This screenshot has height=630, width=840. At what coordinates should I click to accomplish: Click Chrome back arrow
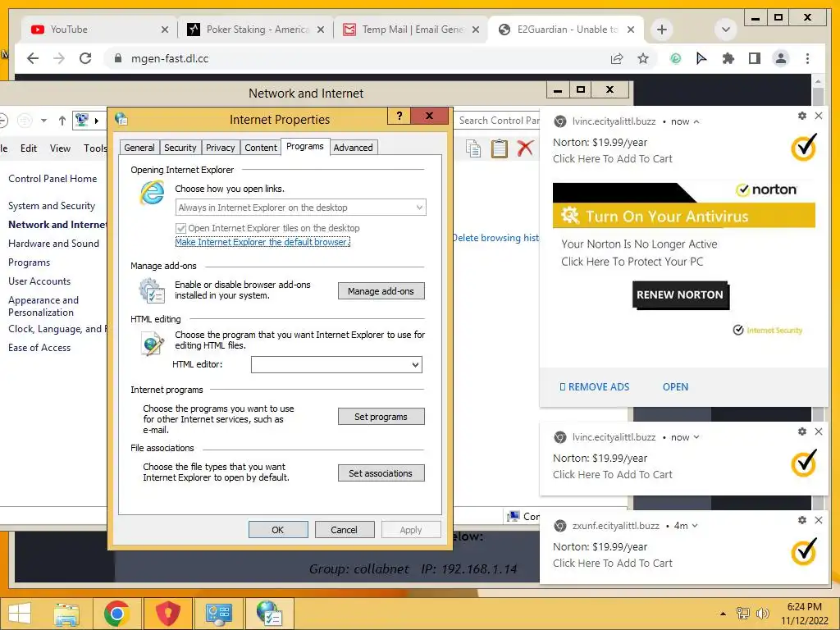click(x=33, y=58)
